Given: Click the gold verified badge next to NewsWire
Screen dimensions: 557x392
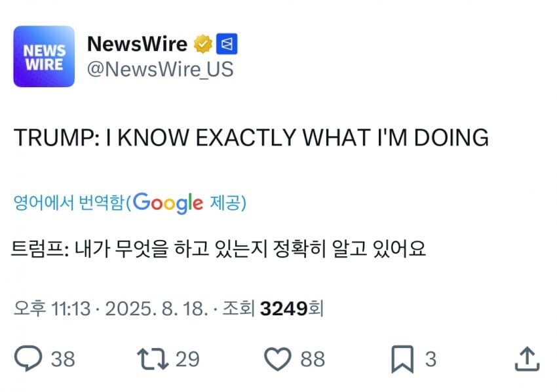Looking at the screenshot, I should coord(201,43).
